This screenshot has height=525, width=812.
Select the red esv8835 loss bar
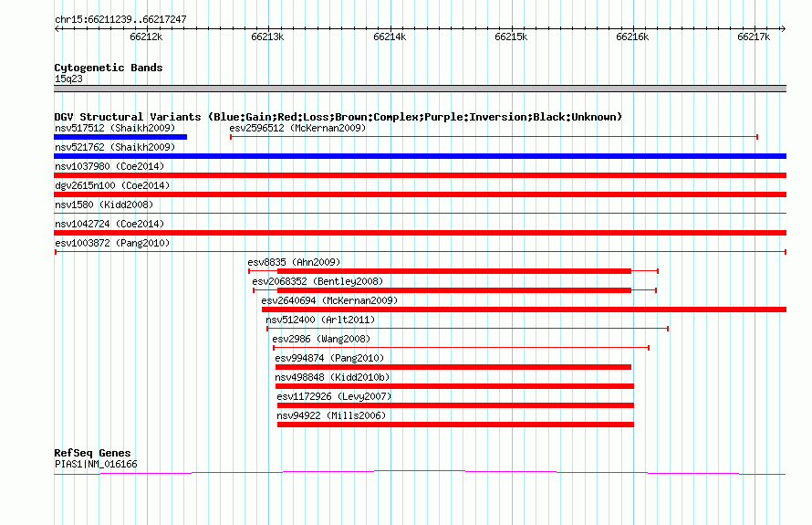tap(454, 271)
